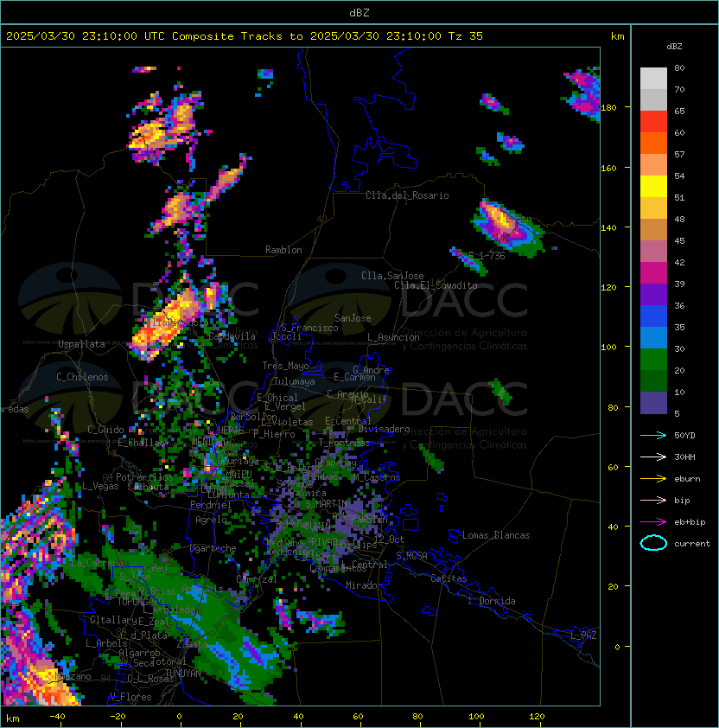Click map label 'V_Flores'
The height and width of the screenshot is (728, 719).
130,697
